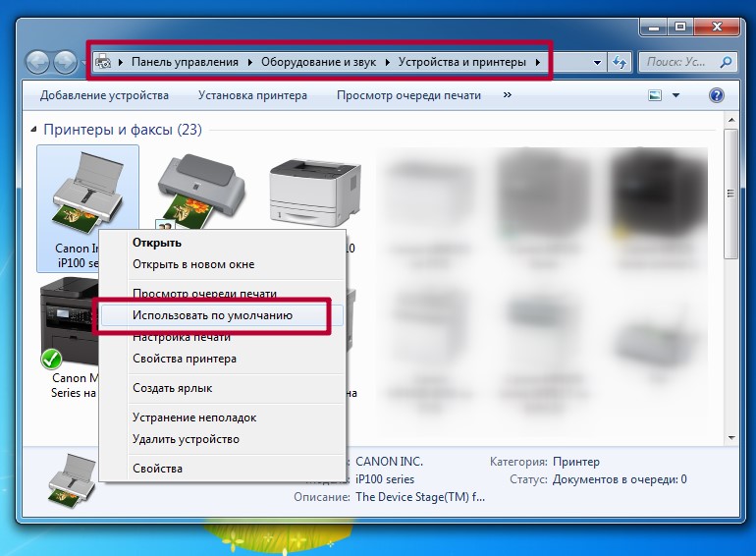
Task: Select the default Canon MF Series printer
Action: pyautogui.click(x=70, y=323)
